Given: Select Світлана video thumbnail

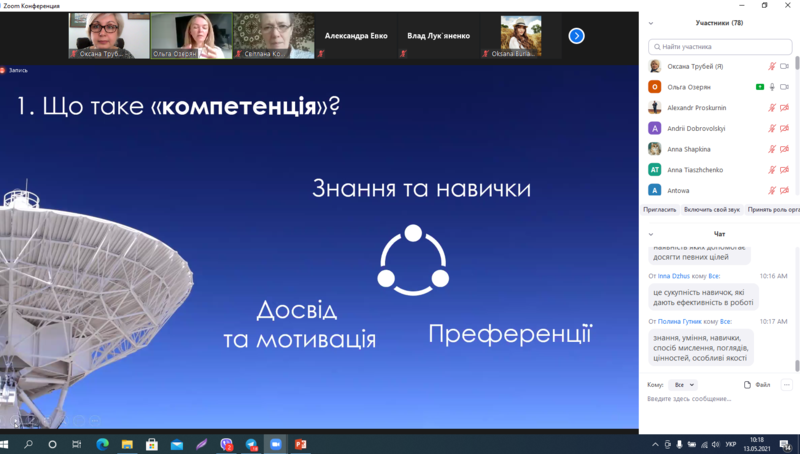Looking at the screenshot, I should [x=274, y=36].
